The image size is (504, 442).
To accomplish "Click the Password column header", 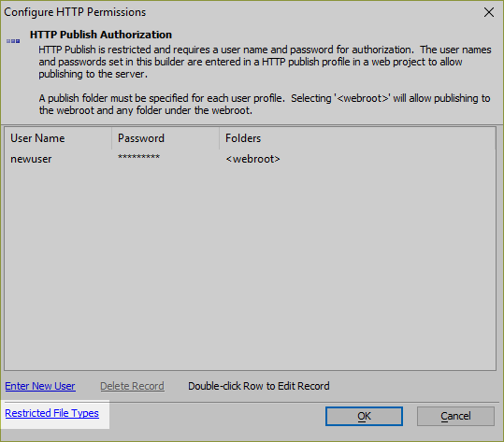I will click(166, 138).
